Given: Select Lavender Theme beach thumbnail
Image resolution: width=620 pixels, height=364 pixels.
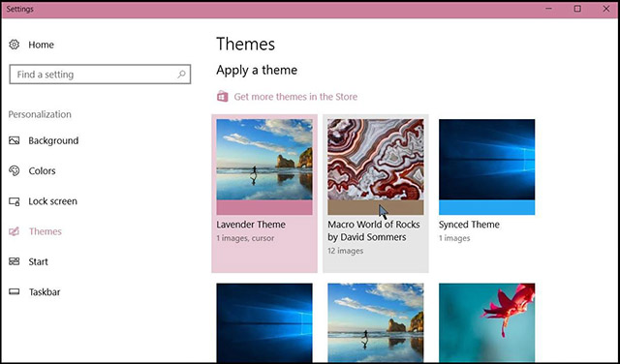Looking at the screenshot, I should (264, 160).
